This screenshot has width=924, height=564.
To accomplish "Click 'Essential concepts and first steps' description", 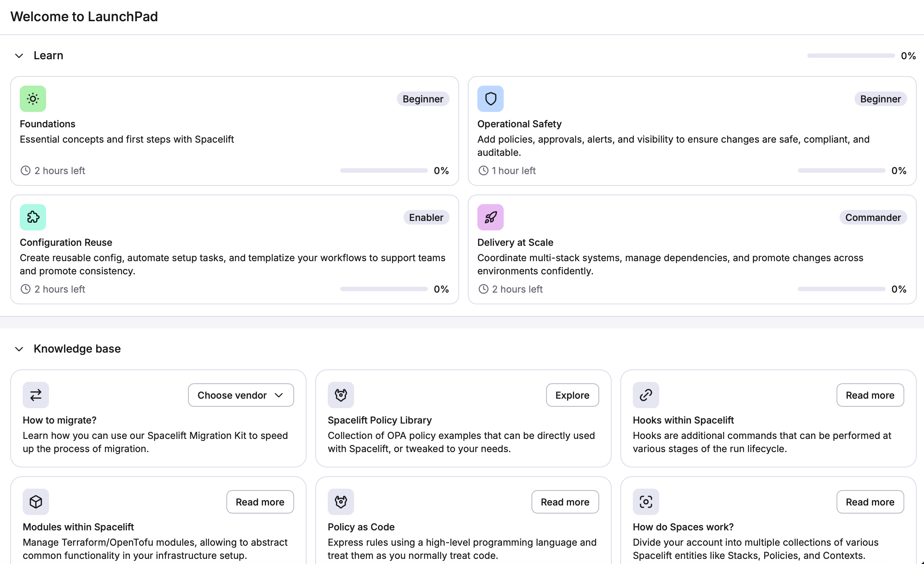I will (127, 139).
